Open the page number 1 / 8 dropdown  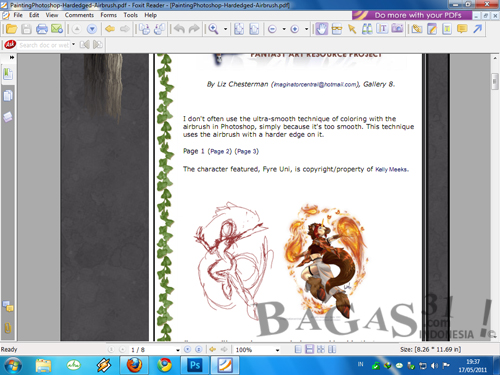click(177, 350)
